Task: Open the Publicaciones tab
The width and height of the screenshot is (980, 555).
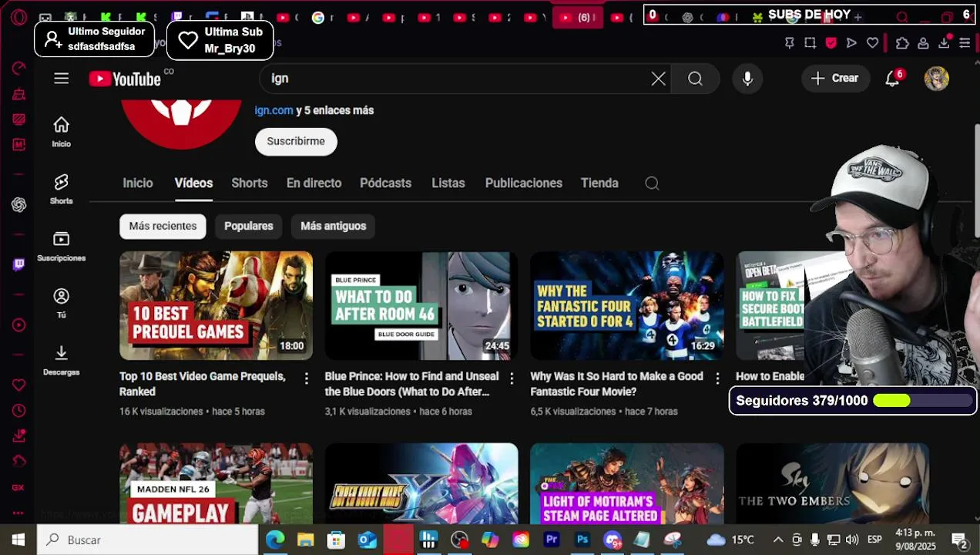Action: click(x=524, y=183)
